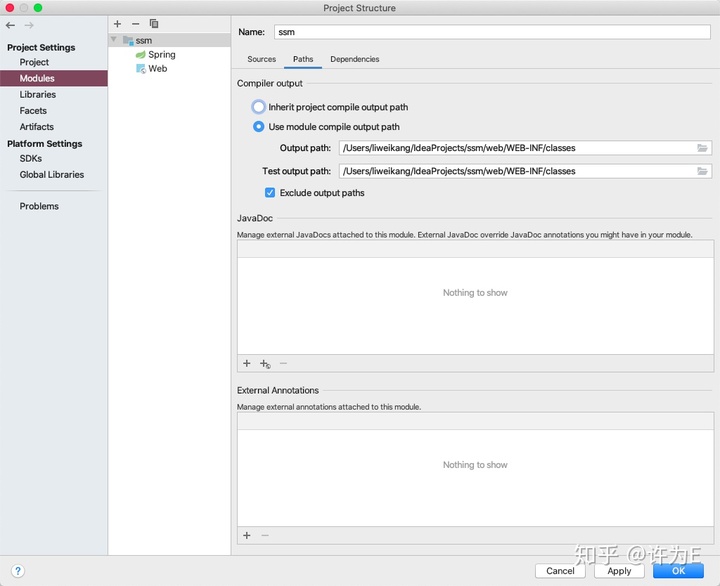
Task: Remove external annotation with minus icon
Action: click(x=265, y=535)
